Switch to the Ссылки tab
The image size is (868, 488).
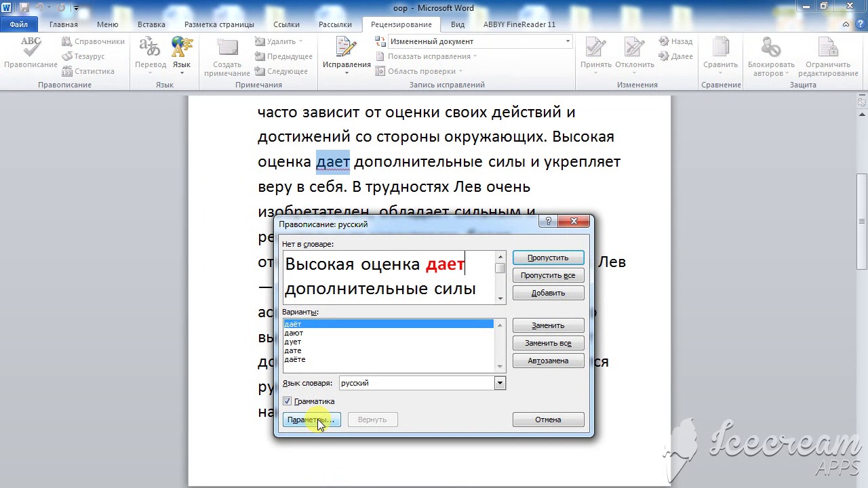click(x=286, y=24)
